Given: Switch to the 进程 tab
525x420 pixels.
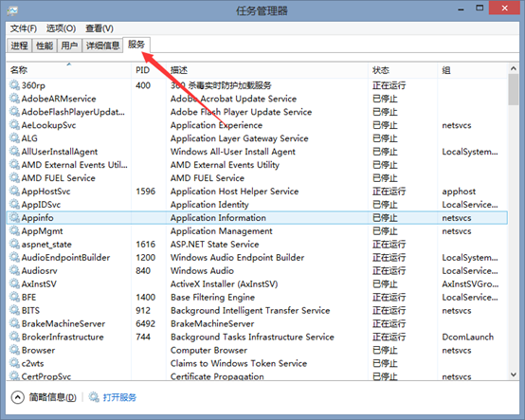Looking at the screenshot, I should click(x=19, y=46).
